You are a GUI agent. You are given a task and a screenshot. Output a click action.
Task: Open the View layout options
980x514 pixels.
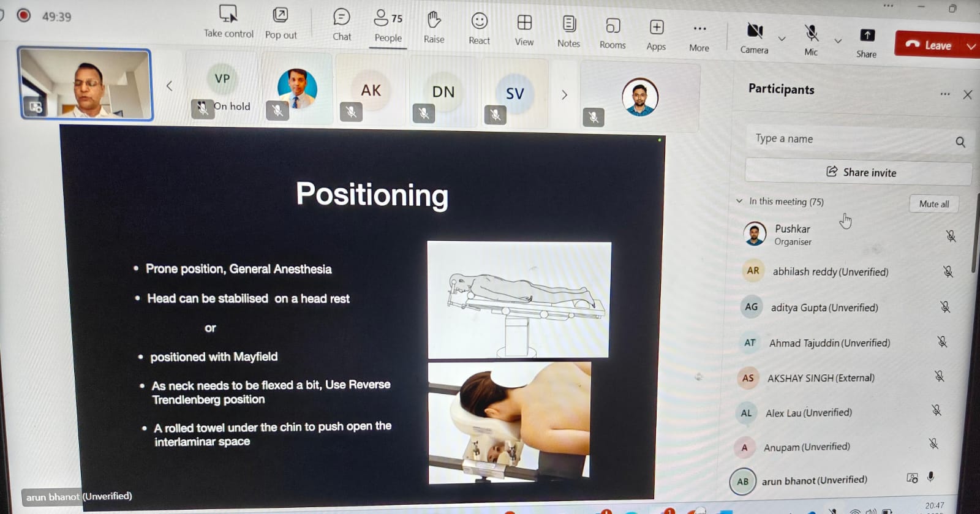tap(524, 29)
